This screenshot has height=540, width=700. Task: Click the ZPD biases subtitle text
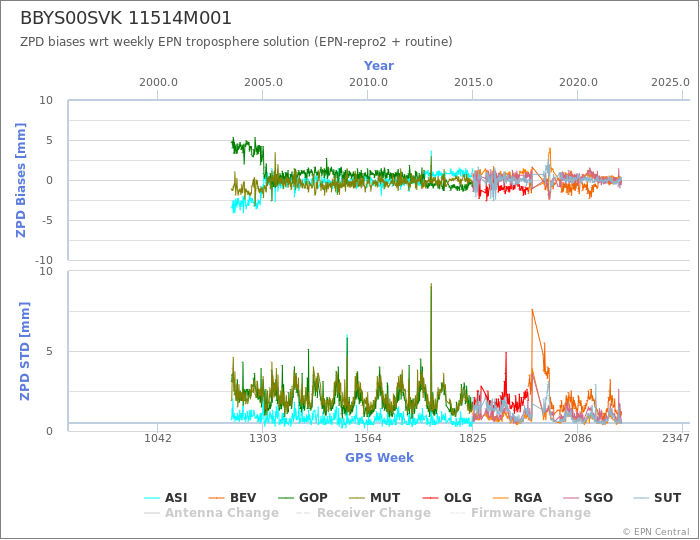(x=236, y=42)
